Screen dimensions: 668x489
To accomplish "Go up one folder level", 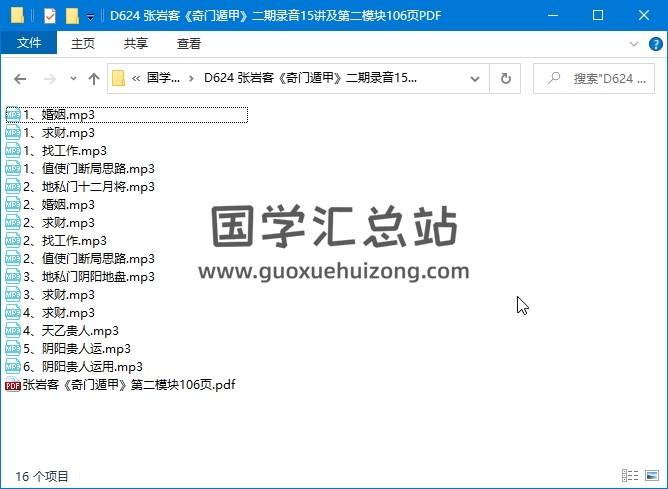I will [94, 79].
